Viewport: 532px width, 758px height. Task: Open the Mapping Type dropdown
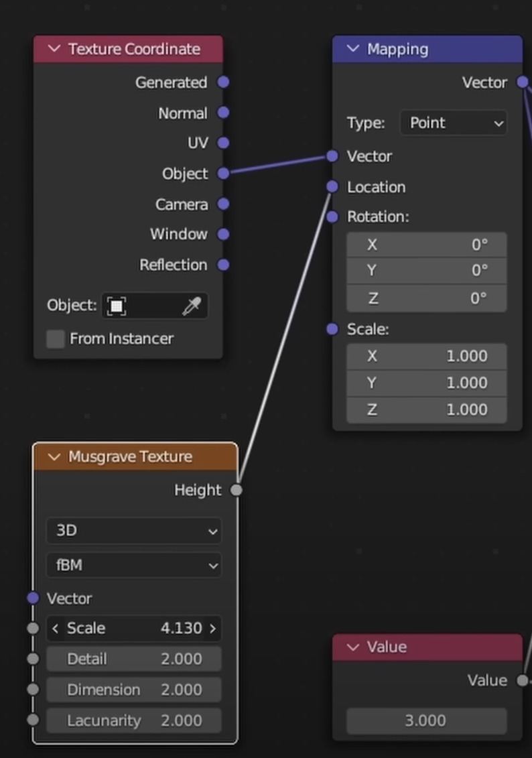tap(453, 123)
